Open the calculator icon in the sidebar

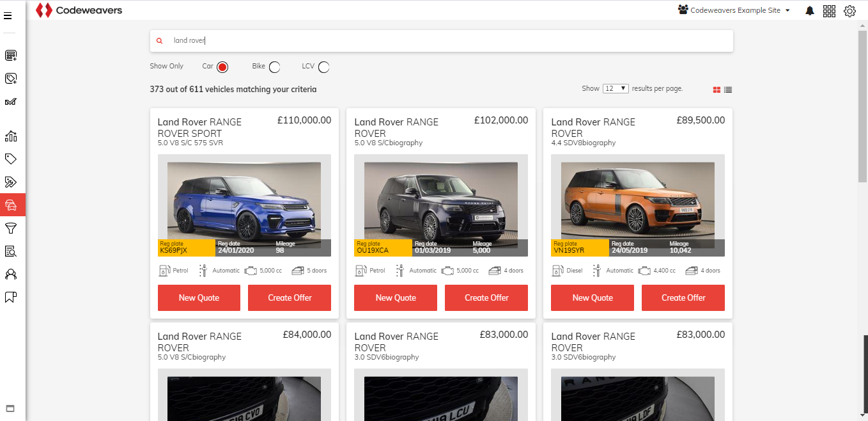point(10,56)
